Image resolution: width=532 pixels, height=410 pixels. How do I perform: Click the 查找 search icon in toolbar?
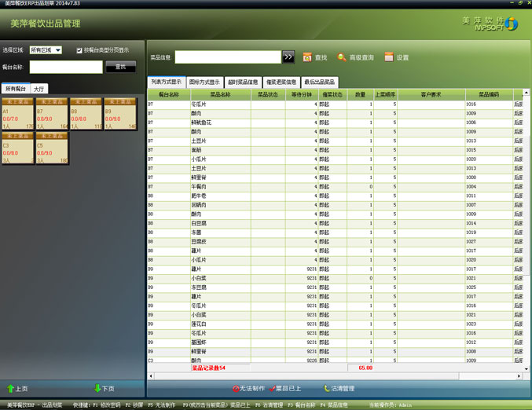point(307,57)
